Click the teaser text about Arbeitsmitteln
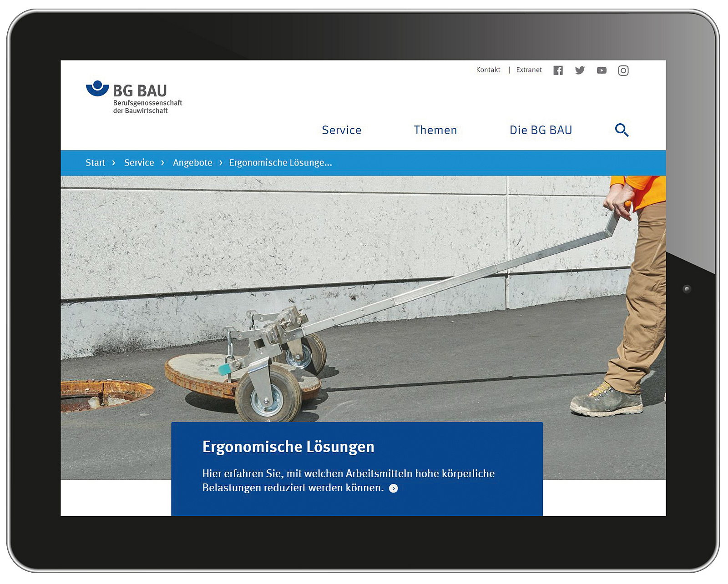Viewport: 728px width, 584px height. click(x=348, y=474)
